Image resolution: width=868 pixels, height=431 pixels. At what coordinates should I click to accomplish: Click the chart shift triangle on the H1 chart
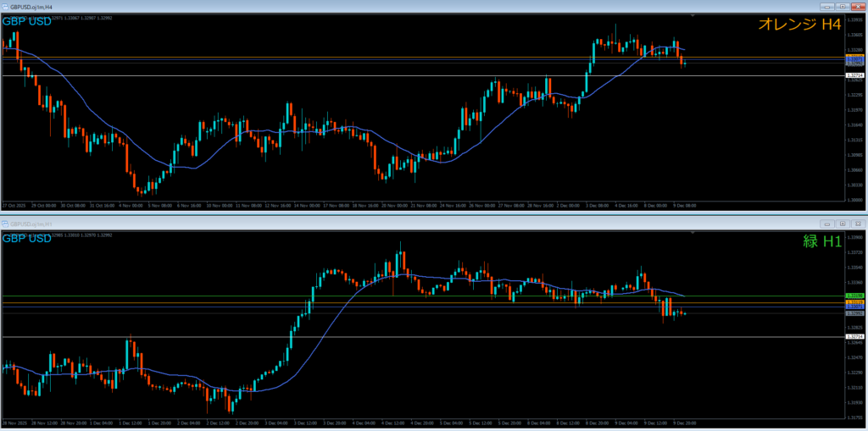693,233
